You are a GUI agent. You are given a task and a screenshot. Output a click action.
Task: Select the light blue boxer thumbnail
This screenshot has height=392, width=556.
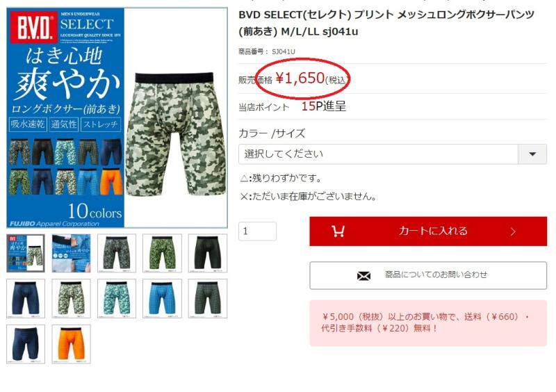162,298
